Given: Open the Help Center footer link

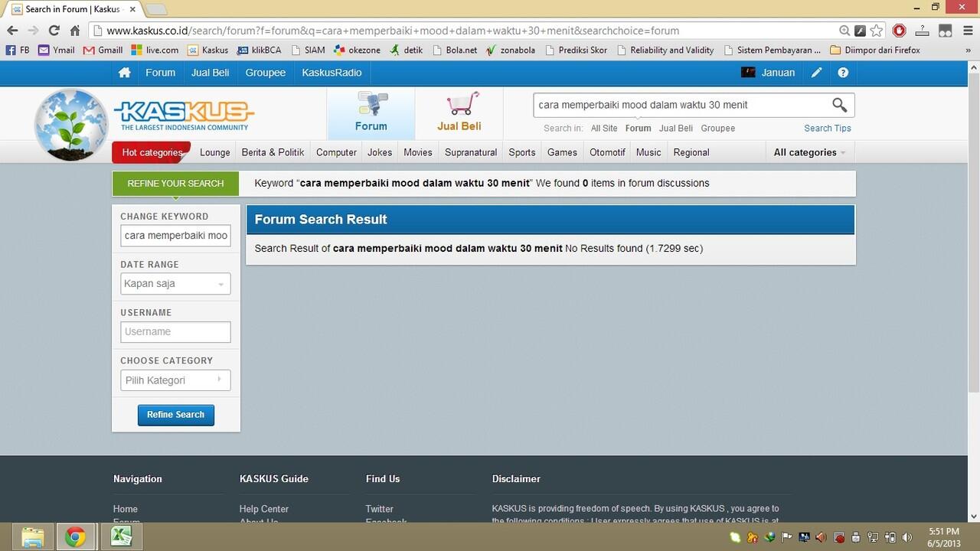Looking at the screenshot, I should click(264, 509).
